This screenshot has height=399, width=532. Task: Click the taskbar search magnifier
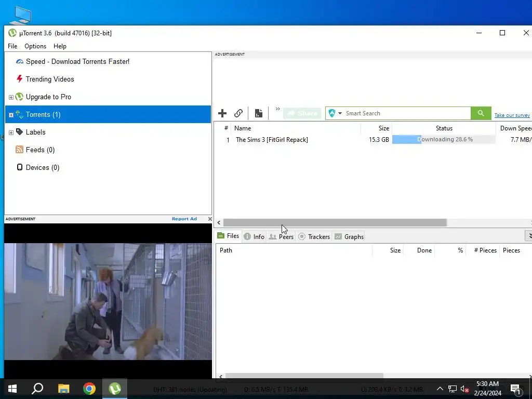click(x=37, y=389)
